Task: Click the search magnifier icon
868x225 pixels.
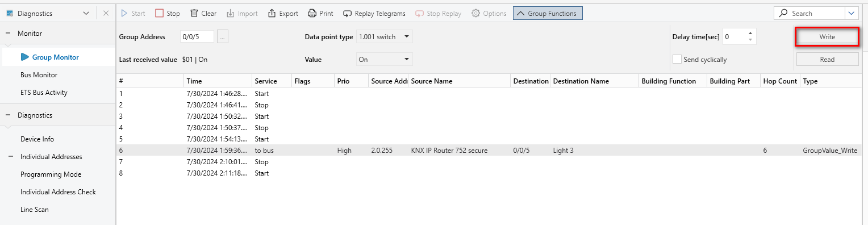Action: 784,13
